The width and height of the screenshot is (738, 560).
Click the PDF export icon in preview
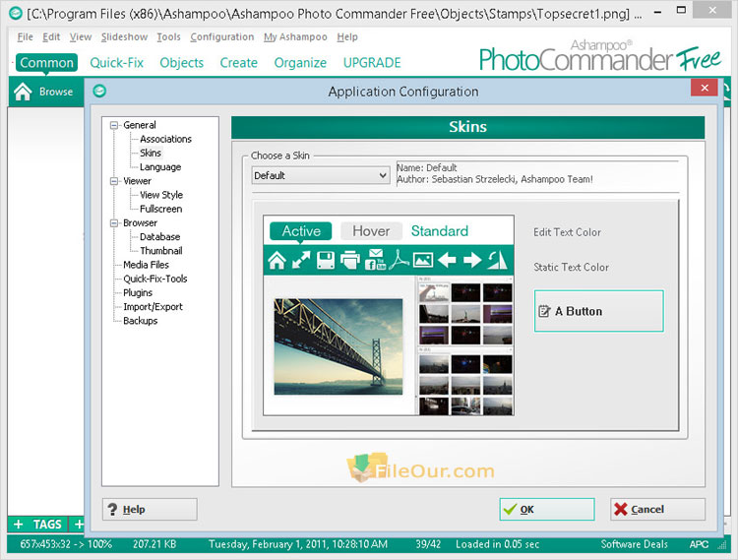point(399,260)
